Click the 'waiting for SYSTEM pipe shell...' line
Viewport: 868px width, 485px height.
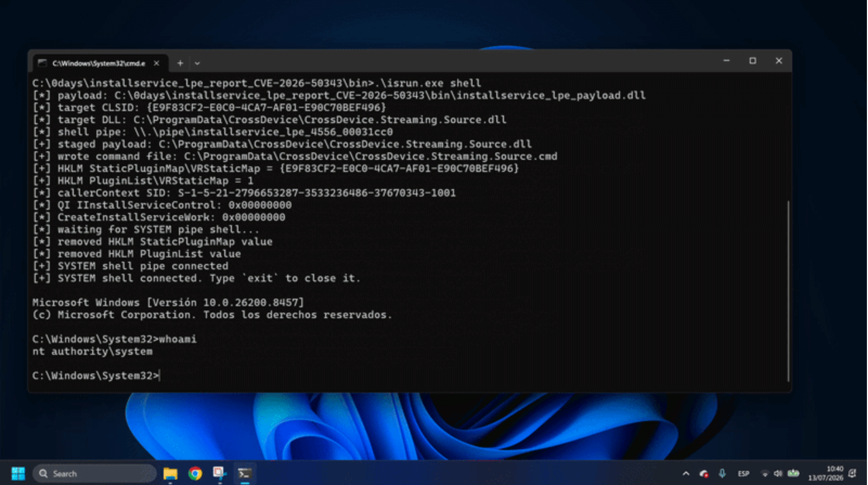(146, 230)
